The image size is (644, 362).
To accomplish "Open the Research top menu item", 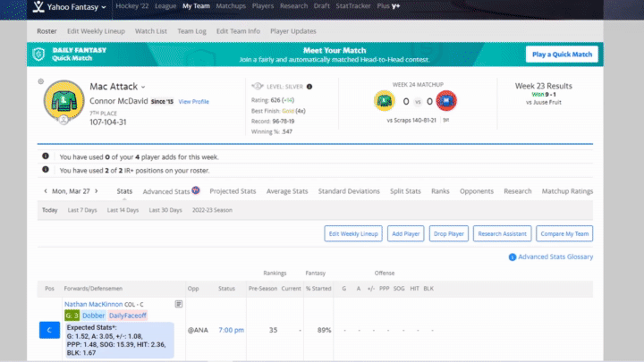I will (293, 5).
